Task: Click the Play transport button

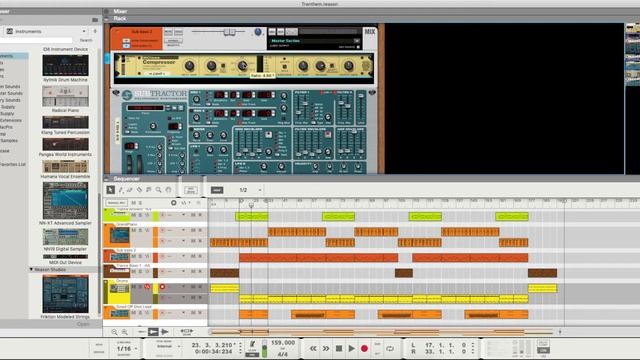Action: pos(351,349)
